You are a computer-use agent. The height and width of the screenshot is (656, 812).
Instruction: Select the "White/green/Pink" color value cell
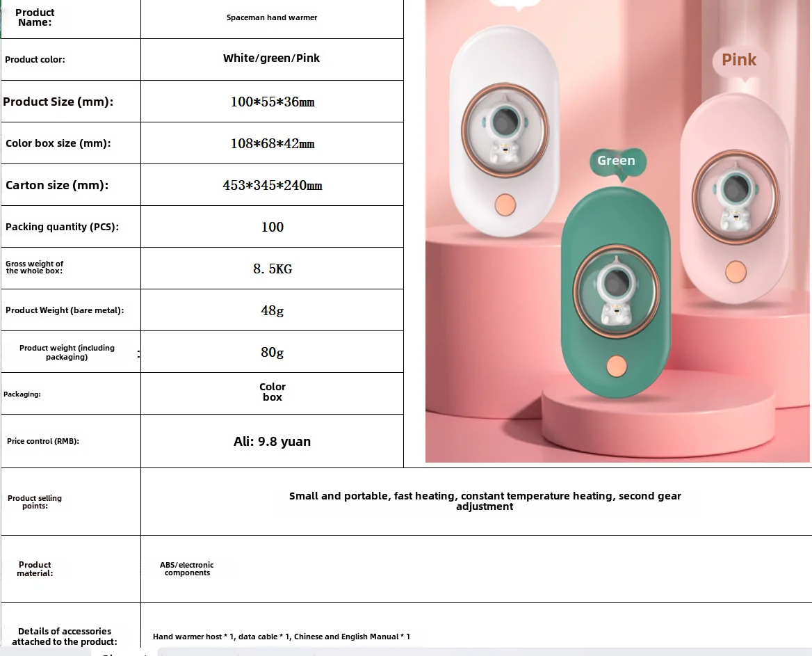tap(272, 58)
